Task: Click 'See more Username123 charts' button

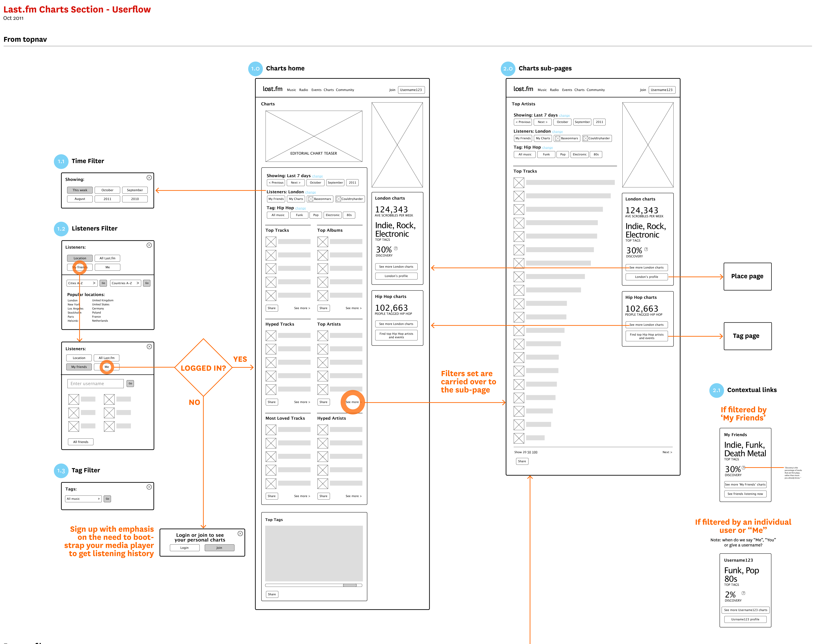Action: 746,610
